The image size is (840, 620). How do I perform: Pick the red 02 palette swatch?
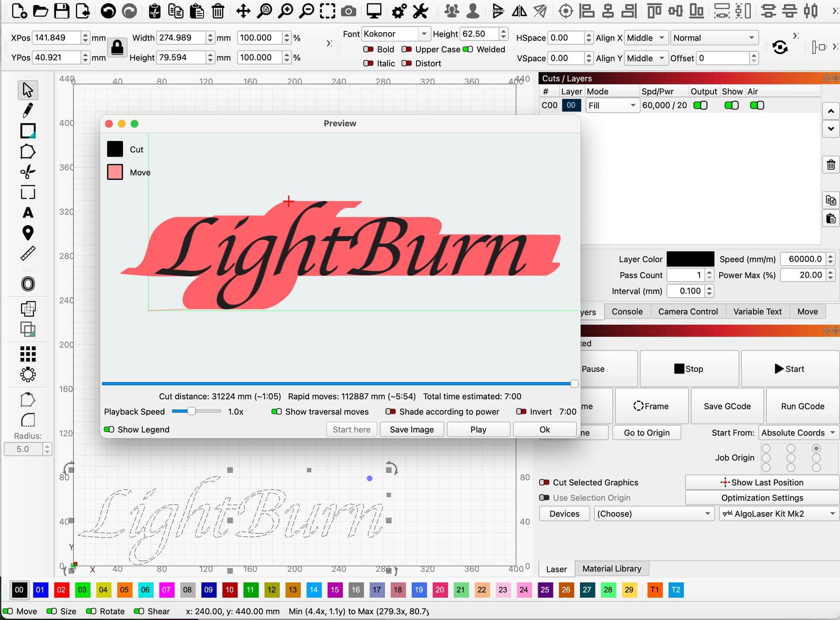(x=61, y=590)
